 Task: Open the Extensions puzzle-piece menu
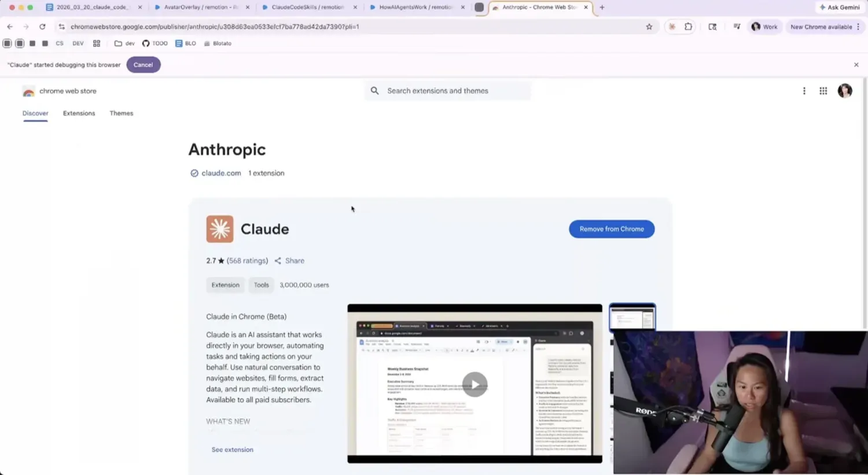tap(688, 27)
